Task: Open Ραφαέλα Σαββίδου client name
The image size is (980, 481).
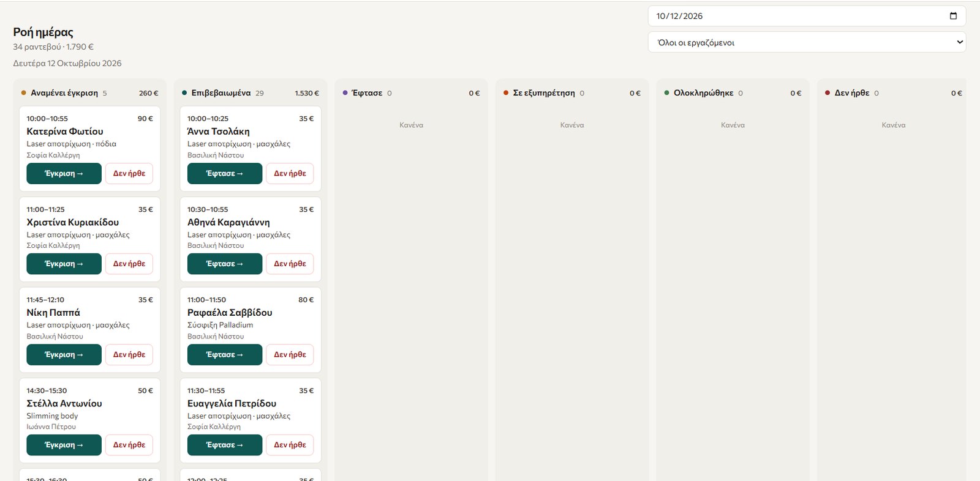Action: click(230, 313)
